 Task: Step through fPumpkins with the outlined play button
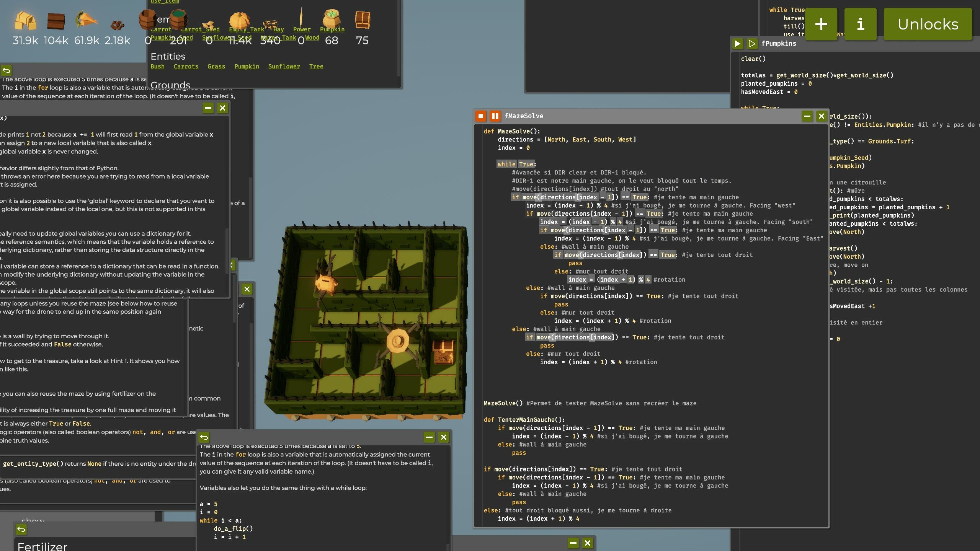752,44
